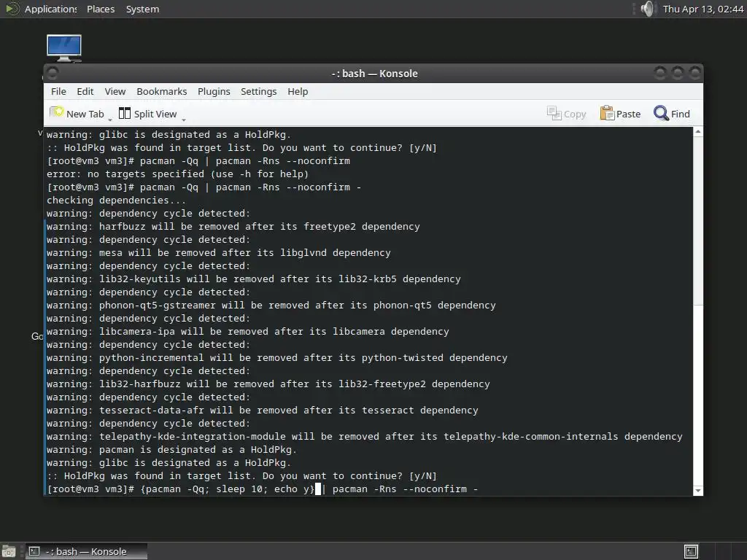Open the Edit menu
The width and height of the screenshot is (747, 560).
coord(85,91)
